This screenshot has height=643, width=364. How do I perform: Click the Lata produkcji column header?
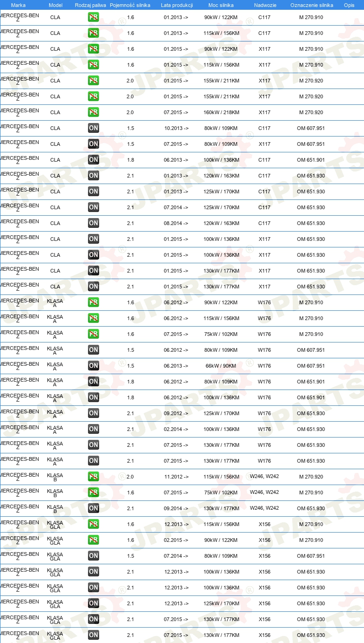tap(177, 5)
